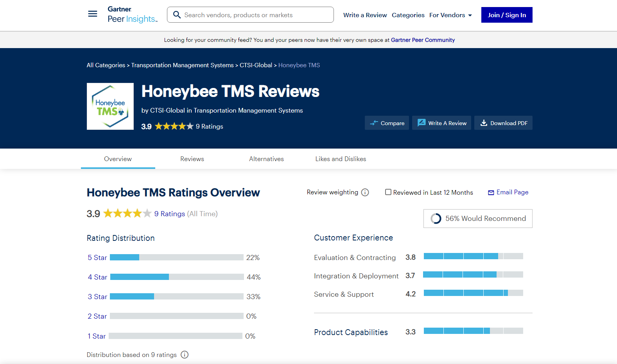Expand the For Vendors dropdown

(x=450, y=15)
